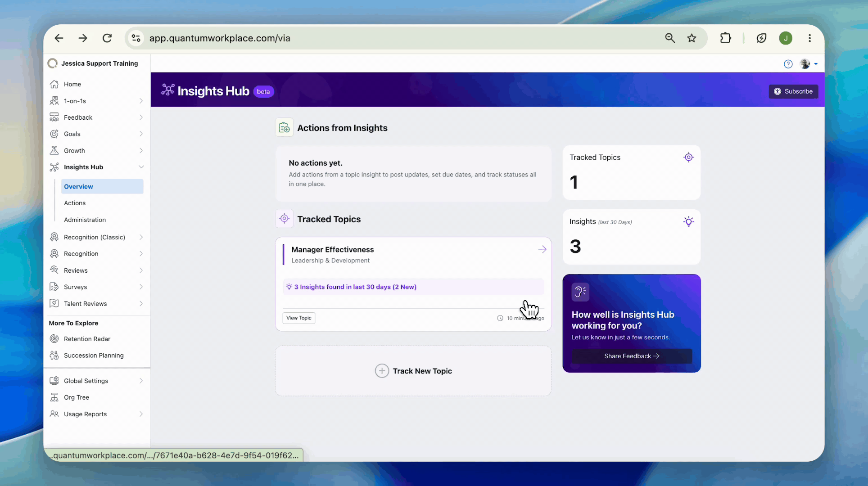This screenshot has height=486, width=868.
Task: Open the Administration submenu item
Action: (x=85, y=220)
